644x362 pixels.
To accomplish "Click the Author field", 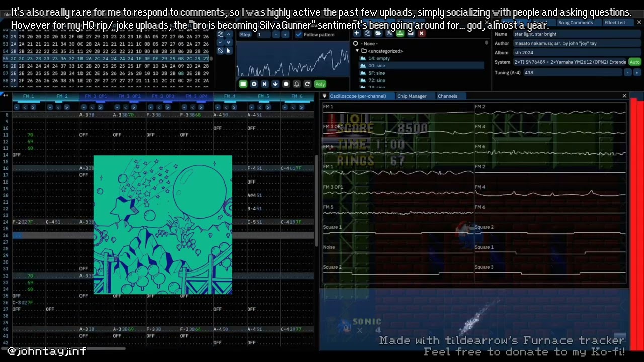I will pyautogui.click(x=577, y=44).
